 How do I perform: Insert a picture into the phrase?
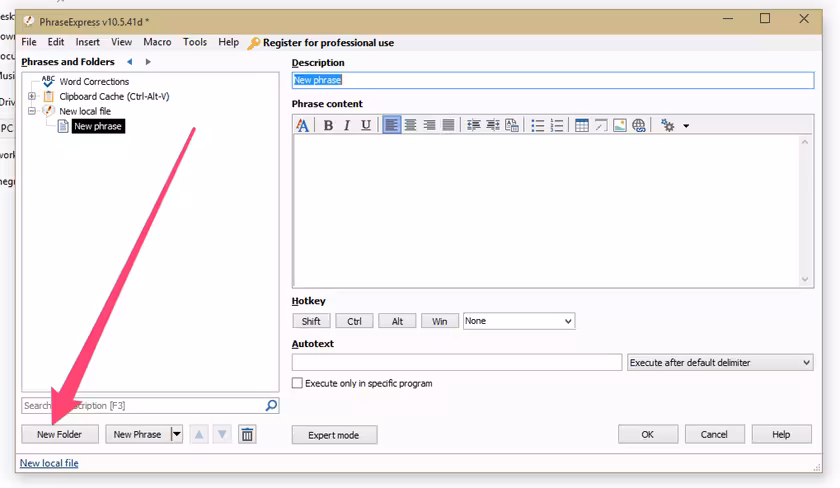pyautogui.click(x=620, y=125)
